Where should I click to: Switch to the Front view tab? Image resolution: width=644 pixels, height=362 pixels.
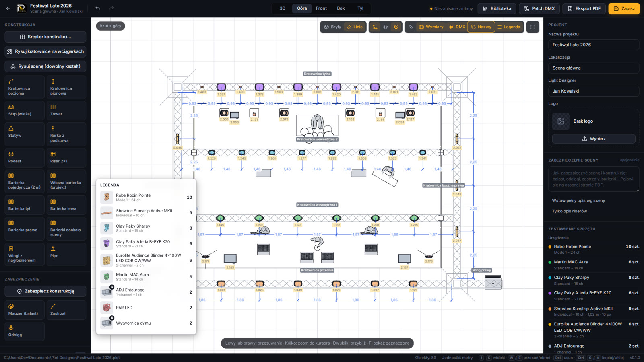point(321,8)
